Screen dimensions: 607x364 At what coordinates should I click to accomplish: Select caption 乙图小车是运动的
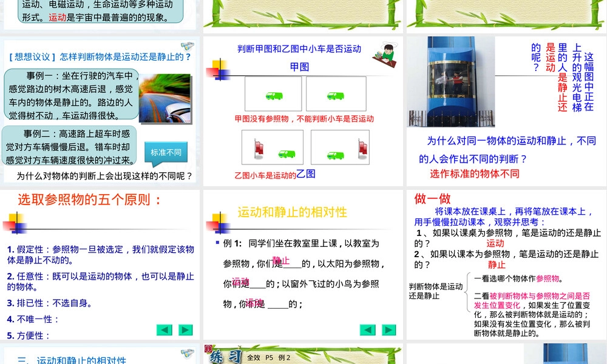tap(265, 175)
